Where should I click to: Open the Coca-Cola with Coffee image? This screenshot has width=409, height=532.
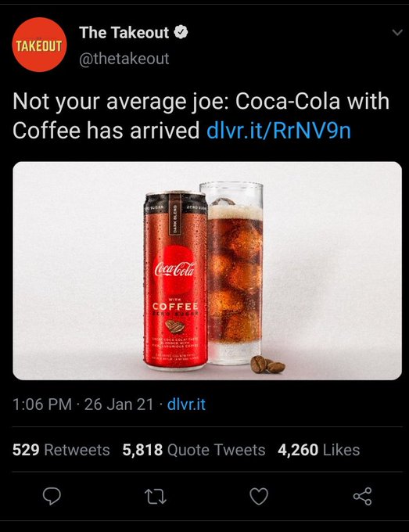(207, 271)
